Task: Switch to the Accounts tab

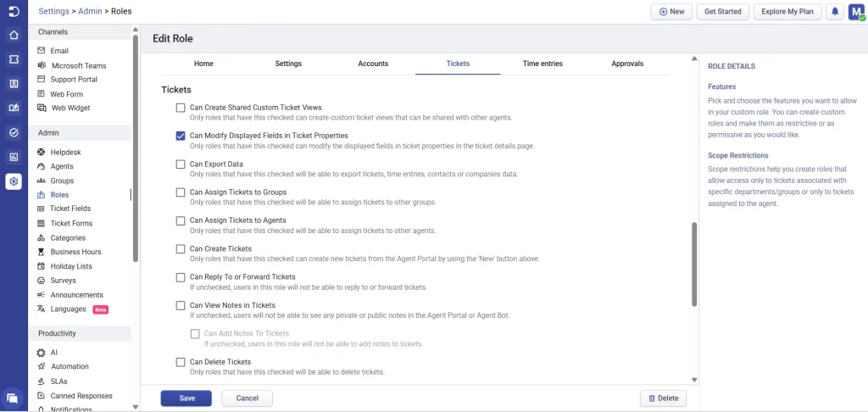Action: [x=373, y=64]
